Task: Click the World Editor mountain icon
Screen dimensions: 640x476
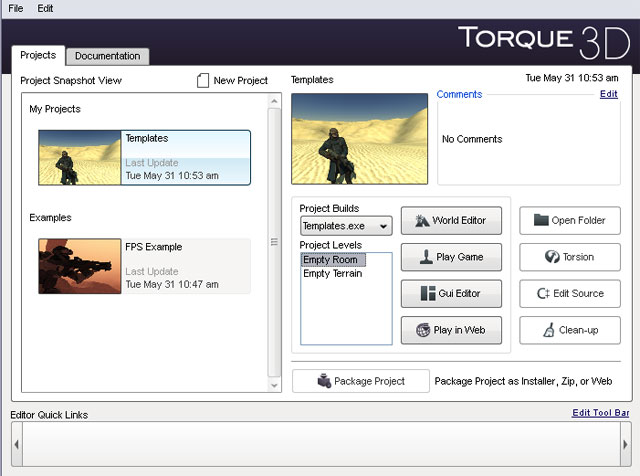Action: pyautogui.click(x=421, y=220)
